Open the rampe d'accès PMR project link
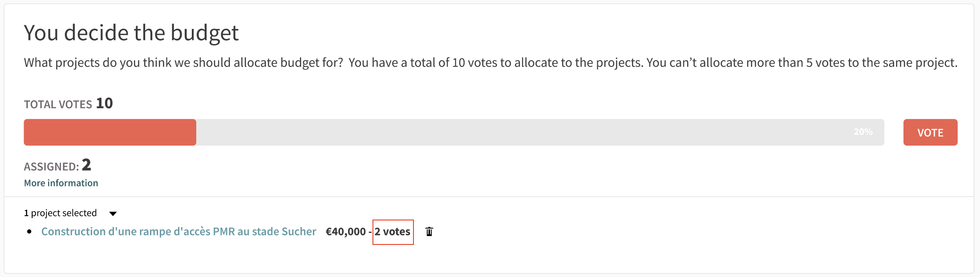The image size is (980, 277). (178, 232)
